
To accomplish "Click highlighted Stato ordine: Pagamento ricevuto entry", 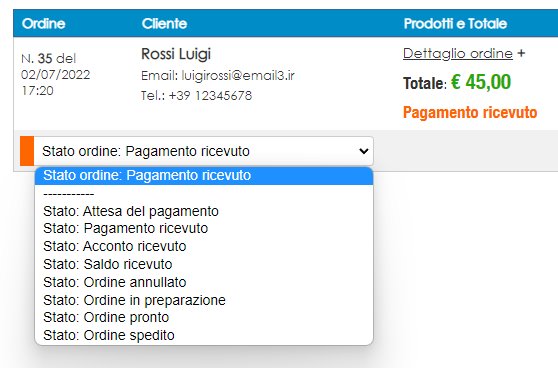I will point(204,175).
